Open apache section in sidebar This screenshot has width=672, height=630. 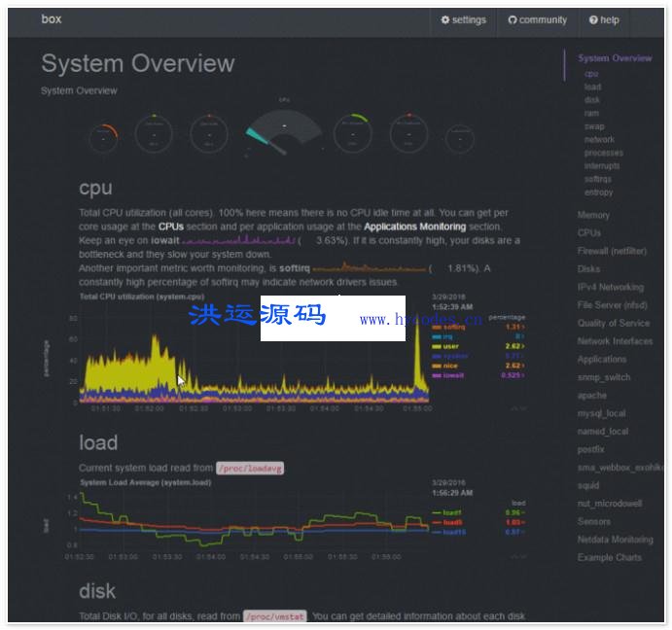pos(592,395)
